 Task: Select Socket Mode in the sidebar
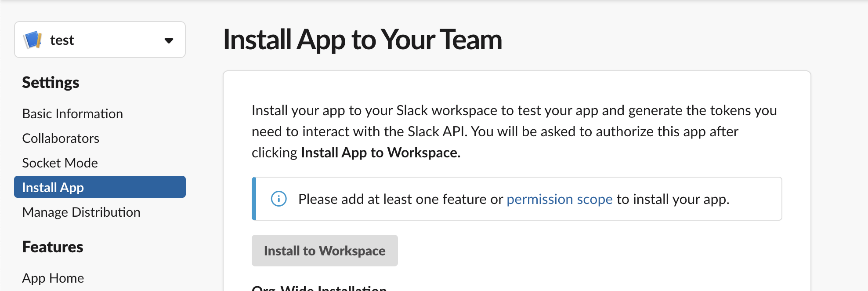pyautogui.click(x=60, y=163)
